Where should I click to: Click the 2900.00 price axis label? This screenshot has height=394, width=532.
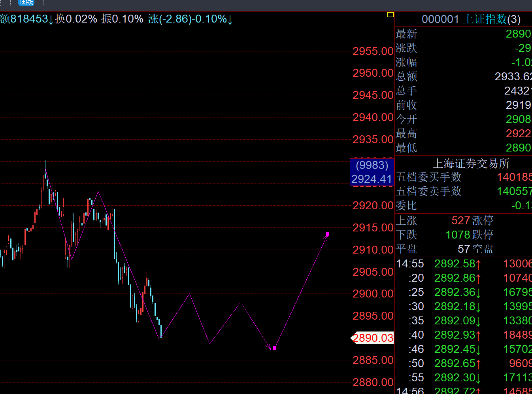point(373,294)
